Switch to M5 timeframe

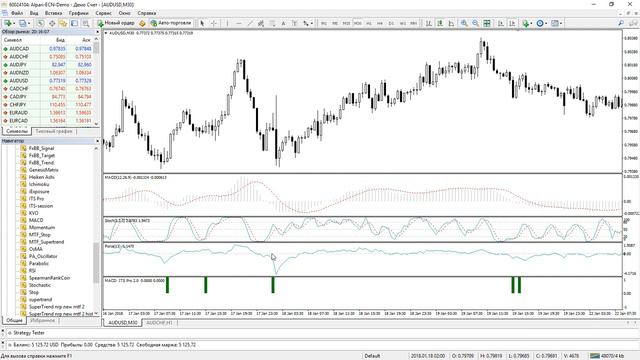(x=335, y=23)
